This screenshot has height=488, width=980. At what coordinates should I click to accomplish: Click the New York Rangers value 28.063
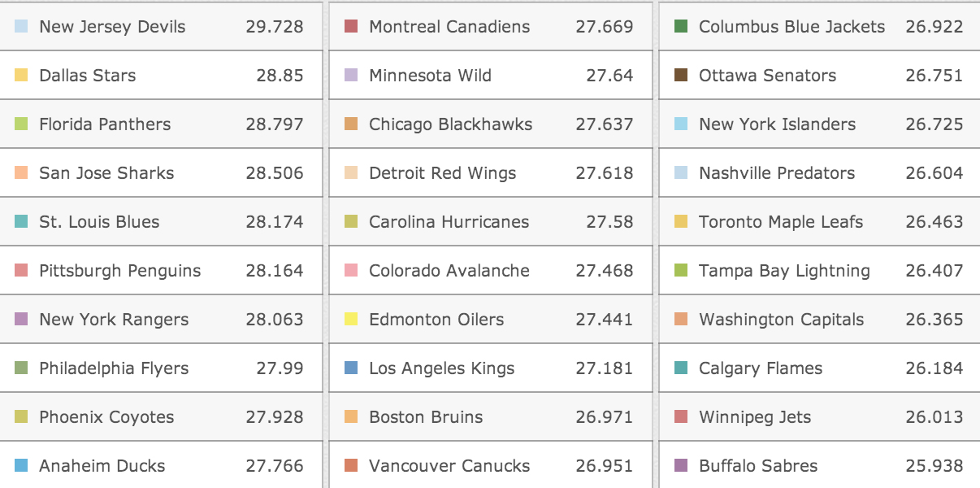click(x=274, y=320)
